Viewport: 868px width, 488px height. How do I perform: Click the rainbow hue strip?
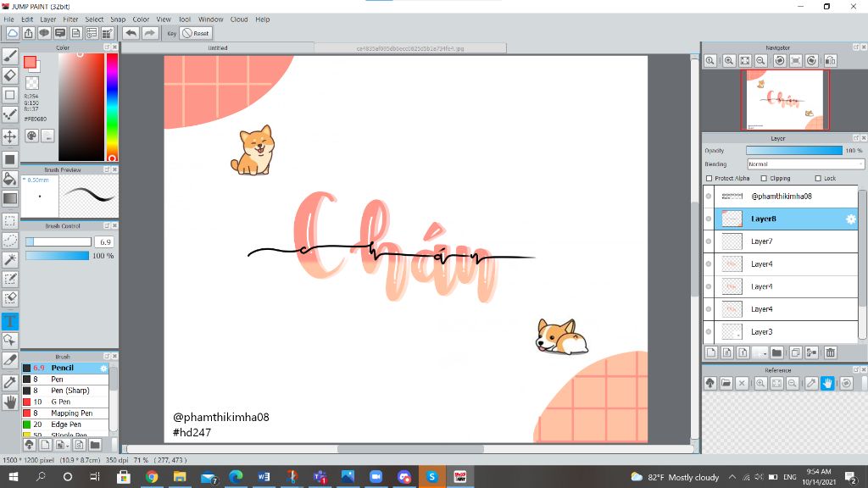tap(112, 107)
